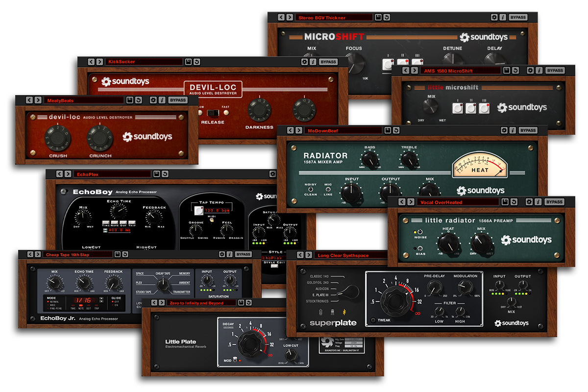Go to next preset in SuperPlate header

[309, 255]
